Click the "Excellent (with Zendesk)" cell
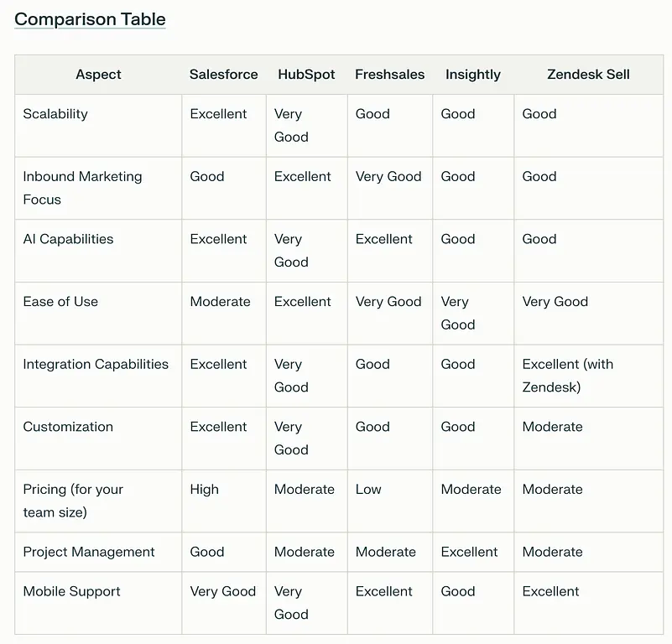Viewport: 672px width, 644px height. (x=567, y=376)
